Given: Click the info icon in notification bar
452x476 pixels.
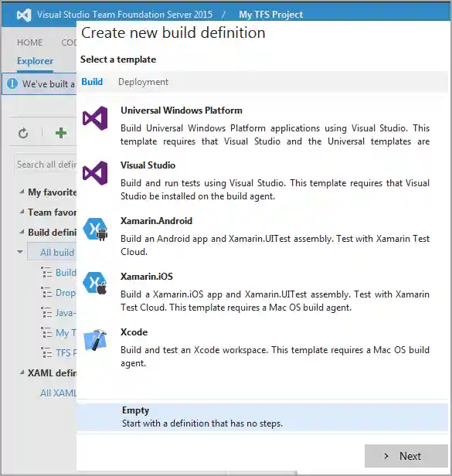Looking at the screenshot, I should tap(12, 83).
